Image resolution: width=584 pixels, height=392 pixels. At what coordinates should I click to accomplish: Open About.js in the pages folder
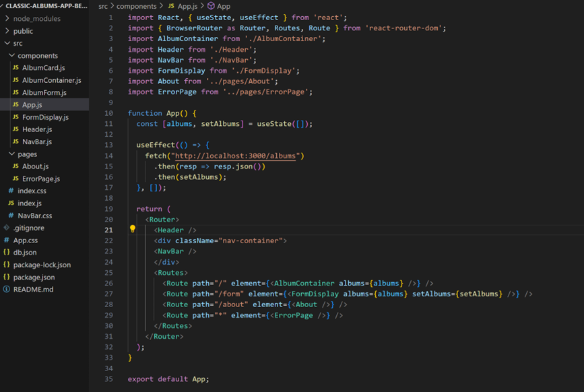(34, 166)
